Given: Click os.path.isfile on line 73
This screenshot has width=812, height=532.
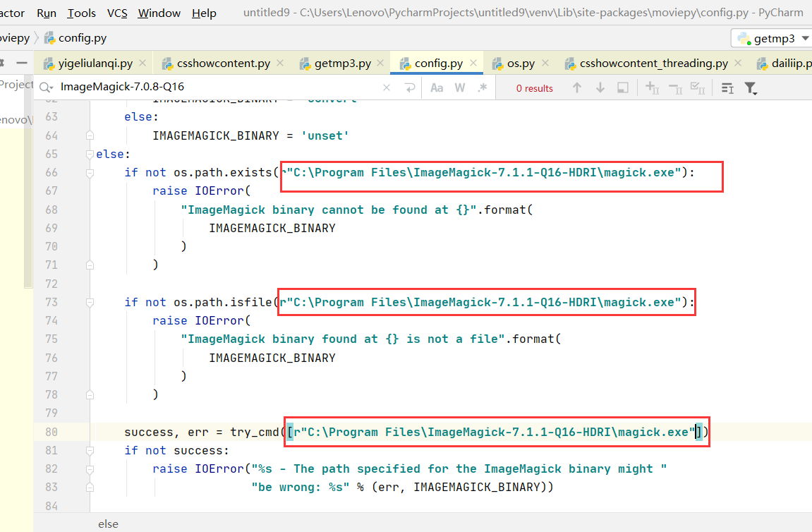Looking at the screenshot, I should click(x=223, y=303).
